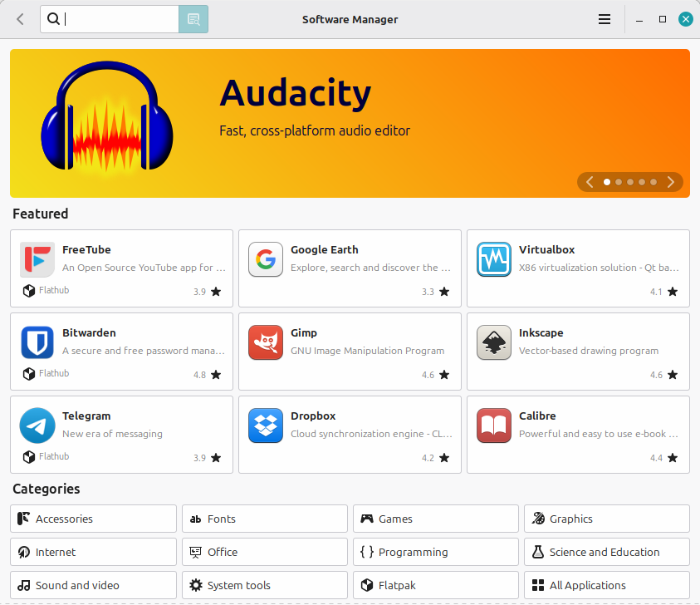
Task: Select fourth banner page dot
Action: click(x=642, y=182)
